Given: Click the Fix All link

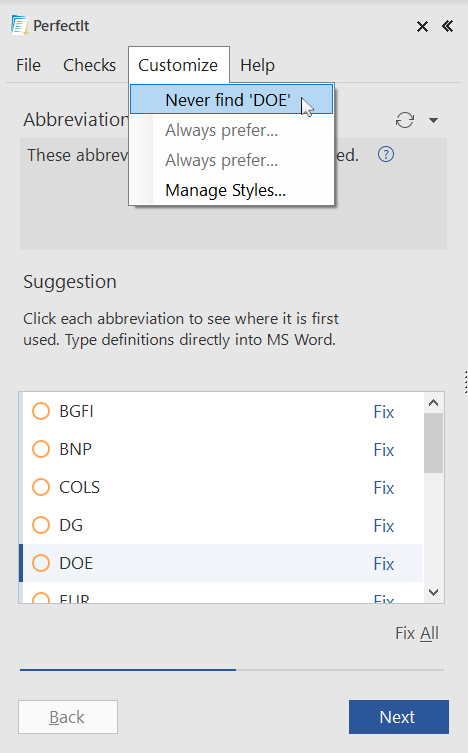Looking at the screenshot, I should (x=417, y=633).
